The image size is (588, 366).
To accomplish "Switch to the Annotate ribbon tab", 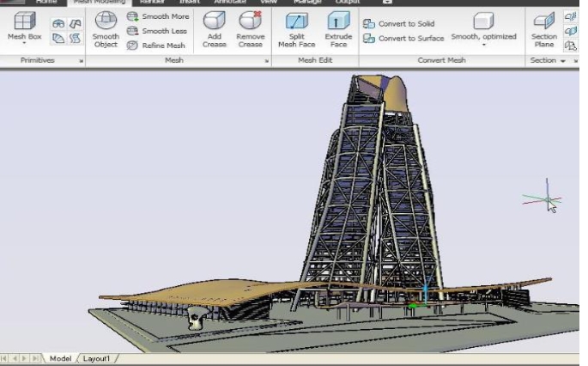I will click(x=230, y=2).
